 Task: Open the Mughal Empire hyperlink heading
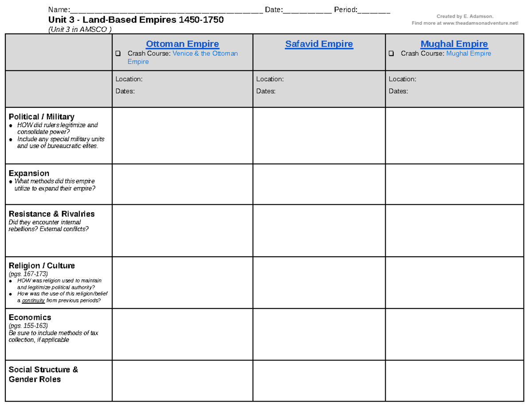pyautogui.click(x=454, y=44)
